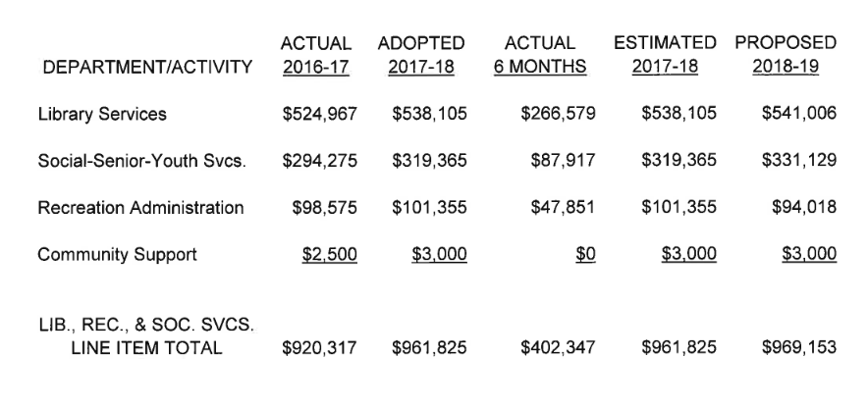Select the $266,579 six-month Library value

coord(558,114)
